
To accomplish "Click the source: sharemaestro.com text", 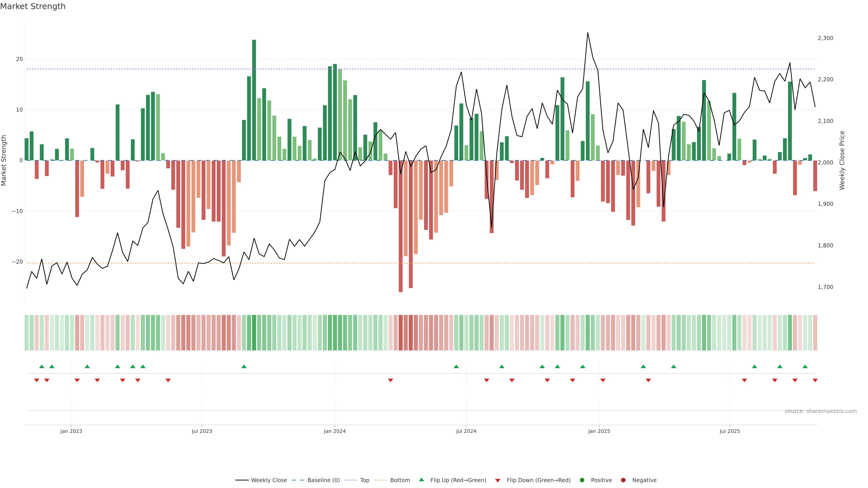I will coord(821,411).
